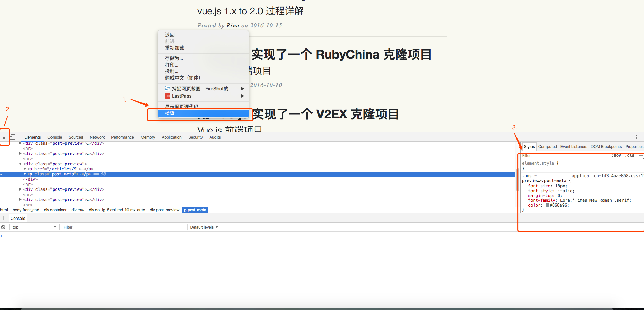This screenshot has height=310, width=644.
Task: Expand the LastPass submenu arrow
Action: tap(243, 96)
